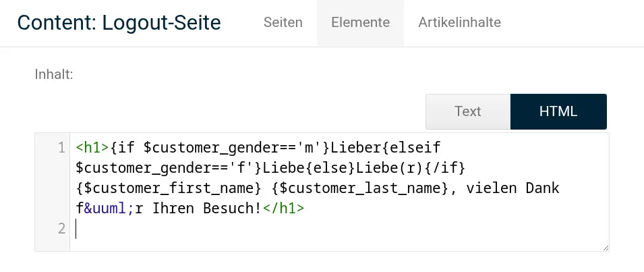Click line number 2 in the gutter
644x272 pixels.
click(x=61, y=228)
